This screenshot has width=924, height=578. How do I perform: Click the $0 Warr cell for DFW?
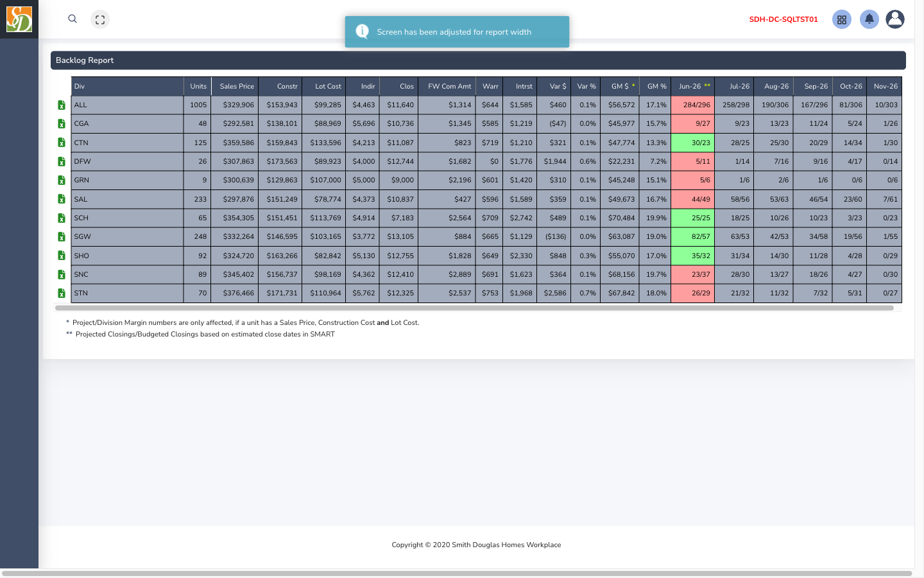(x=489, y=161)
